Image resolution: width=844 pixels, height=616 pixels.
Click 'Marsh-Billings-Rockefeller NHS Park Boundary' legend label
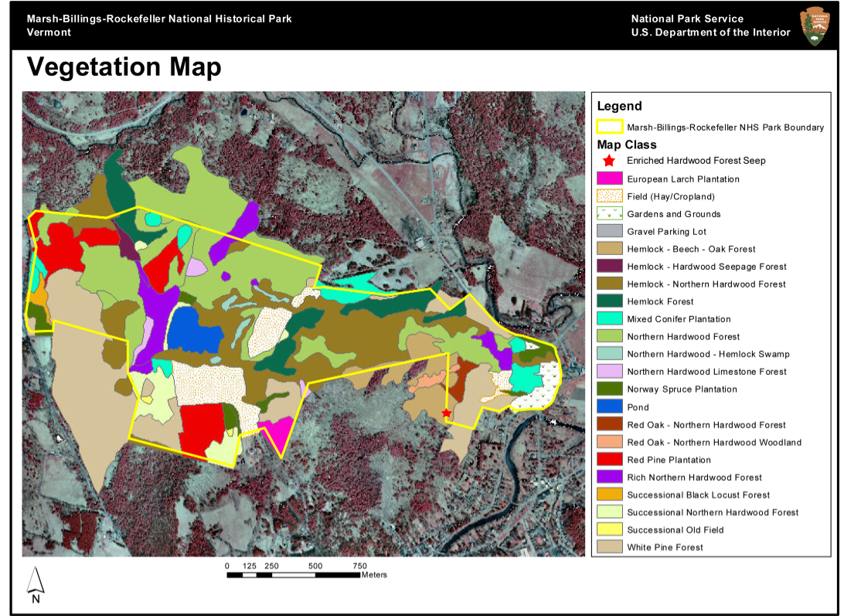coord(726,128)
